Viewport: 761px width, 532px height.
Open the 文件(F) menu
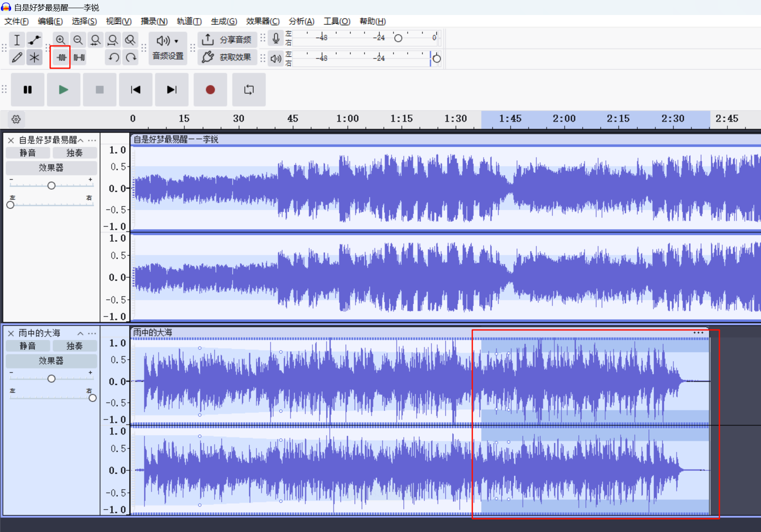coord(16,21)
